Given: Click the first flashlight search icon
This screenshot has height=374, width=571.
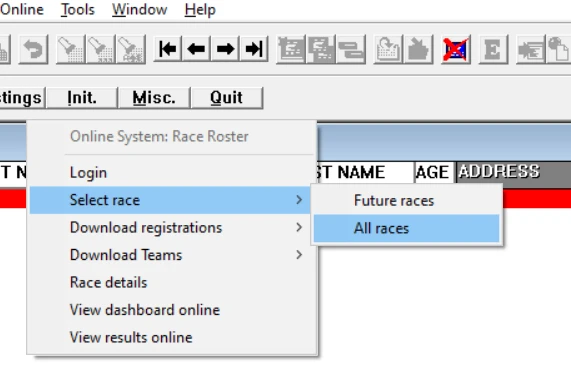Looking at the screenshot, I should 71,49.
